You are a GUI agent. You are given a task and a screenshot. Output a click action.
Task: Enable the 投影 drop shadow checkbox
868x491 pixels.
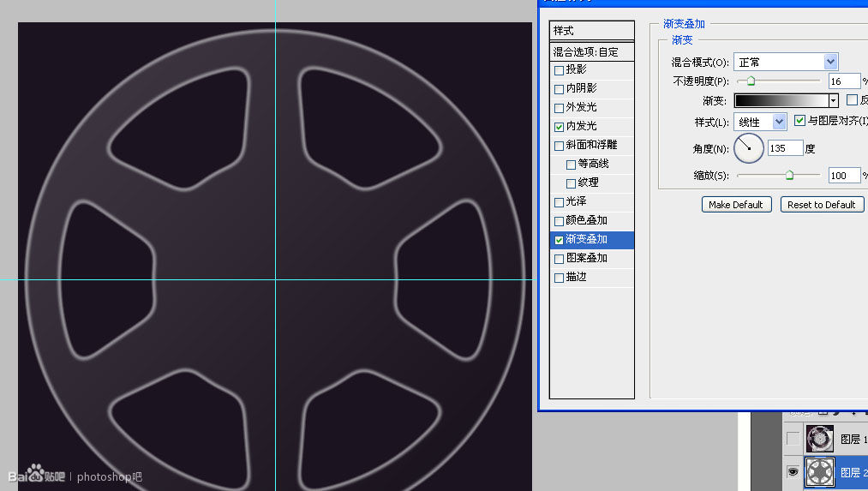click(x=560, y=70)
